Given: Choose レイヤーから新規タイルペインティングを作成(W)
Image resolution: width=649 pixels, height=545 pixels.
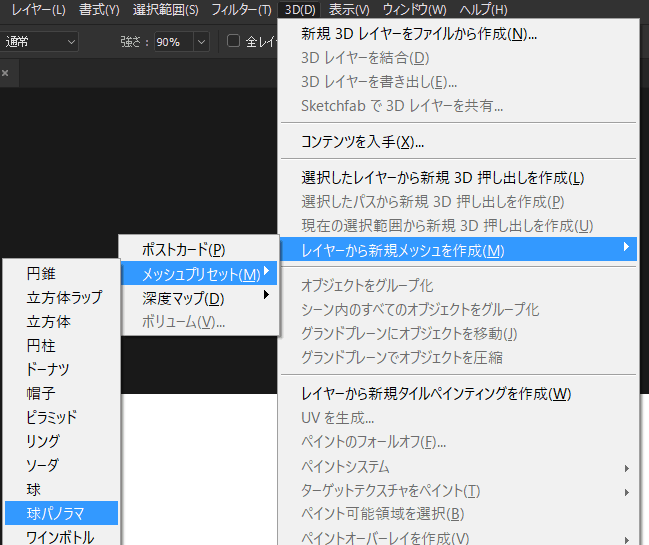Looking at the screenshot, I should pyautogui.click(x=459, y=394).
